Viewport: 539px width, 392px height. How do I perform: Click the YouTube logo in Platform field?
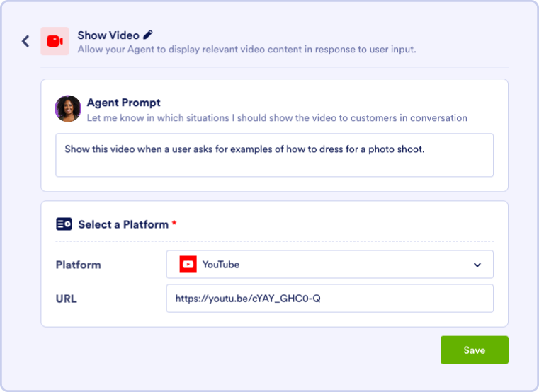click(x=188, y=265)
